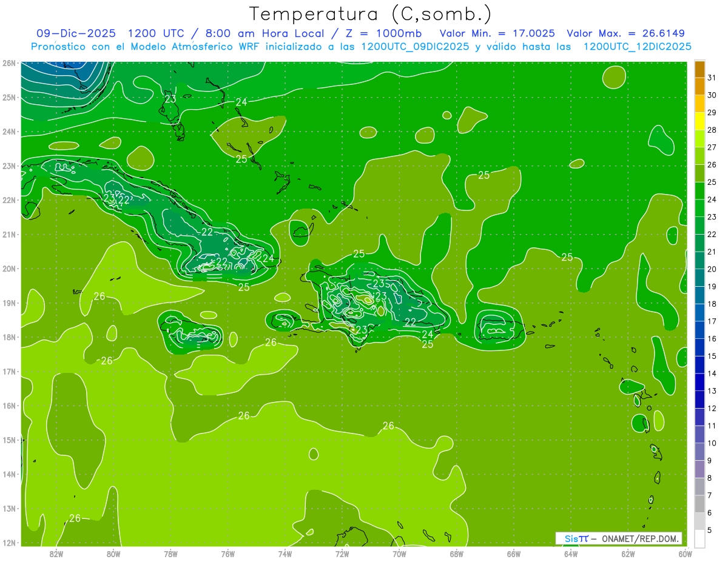Click the title "Temperatura (C,somb.)"
This screenshot has height=562, width=728.
[x=371, y=14]
